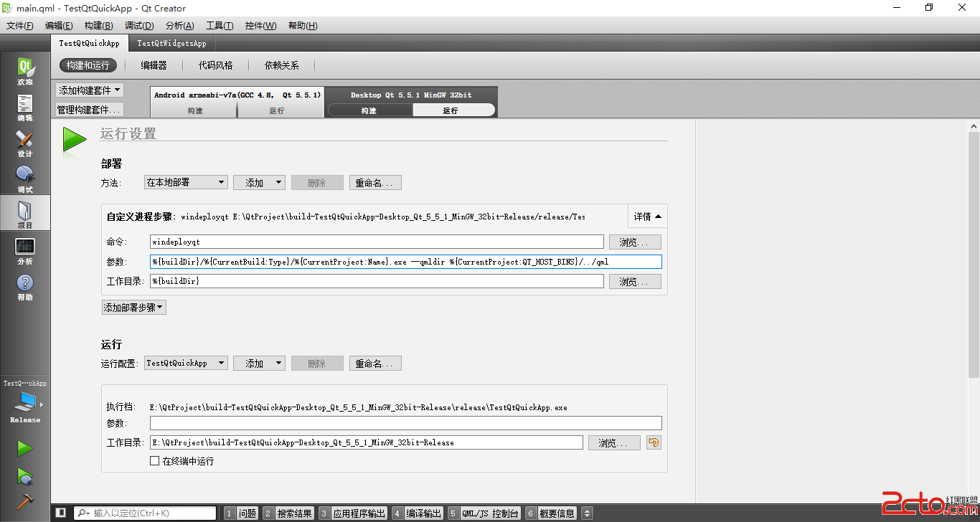
Task: Click the locator 输入以定位(Ctrl+K) field
Action: click(145, 513)
